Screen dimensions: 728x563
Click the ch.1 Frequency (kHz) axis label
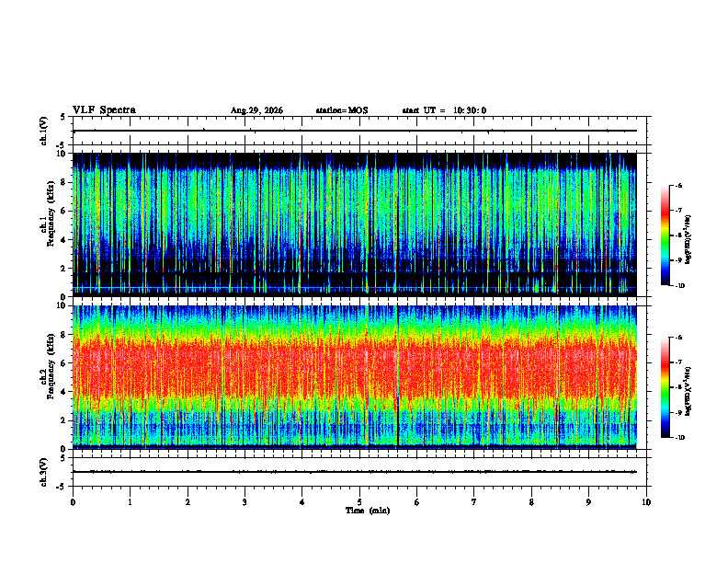pyautogui.click(x=48, y=224)
